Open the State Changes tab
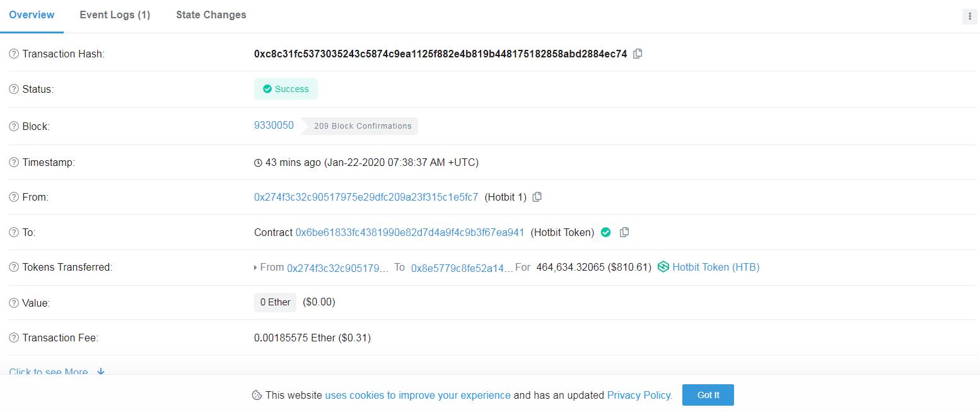The width and height of the screenshot is (980, 412). pos(211,15)
